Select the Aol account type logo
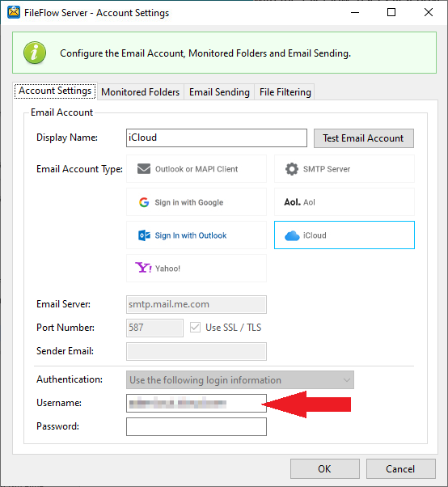Viewport: 448px width, 487px height. [293, 202]
